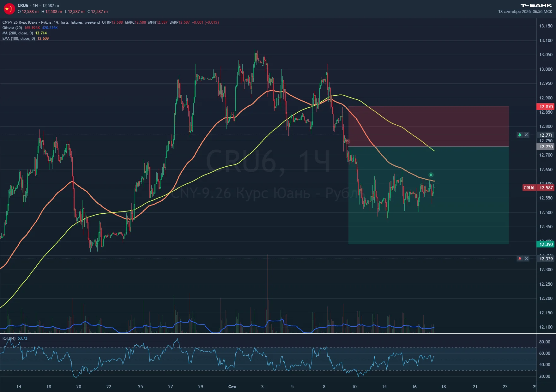Click the T-БАНК logo
The width and height of the screenshot is (556, 392).
536,5
